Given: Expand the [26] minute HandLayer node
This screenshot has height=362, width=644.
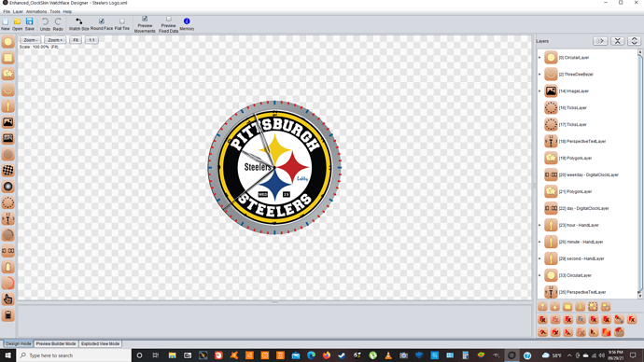Looking at the screenshot, I should tap(539, 242).
